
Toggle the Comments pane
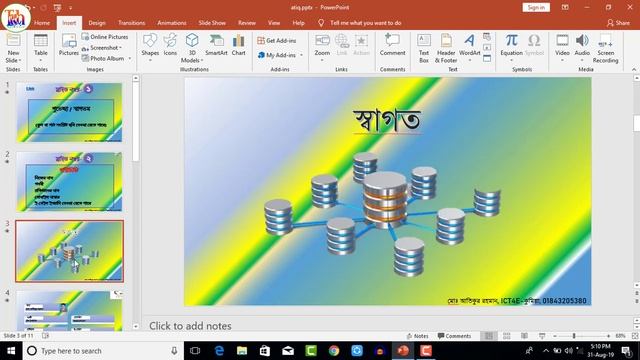click(454, 336)
